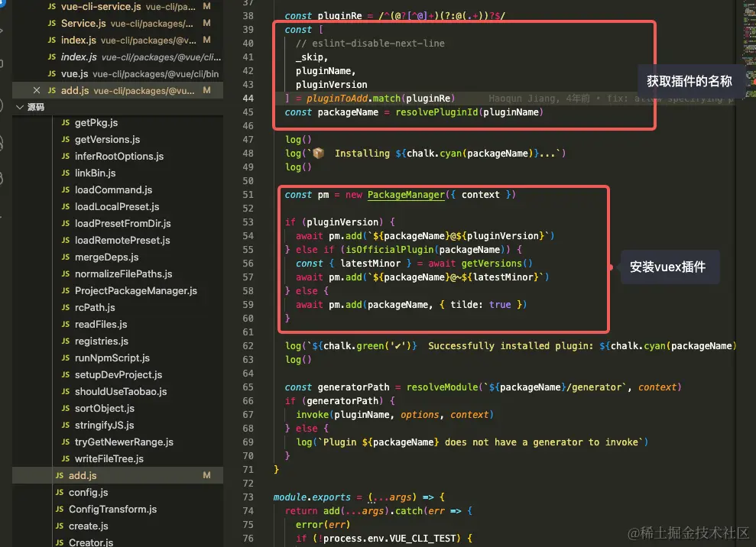Open shouldUseTaobao.js file
Image resolution: width=756 pixels, height=547 pixels.
click(121, 392)
